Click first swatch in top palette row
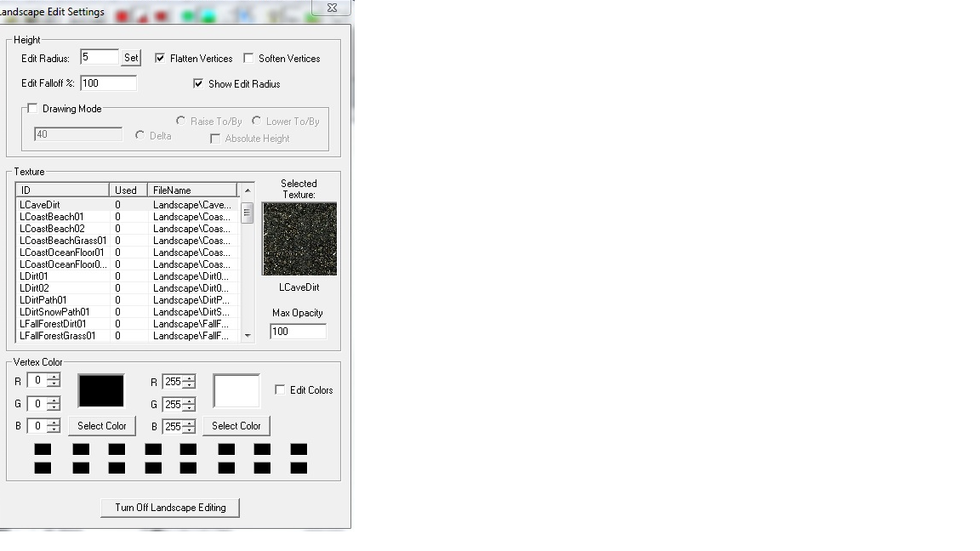The height and width of the screenshot is (551, 980). pos(43,449)
